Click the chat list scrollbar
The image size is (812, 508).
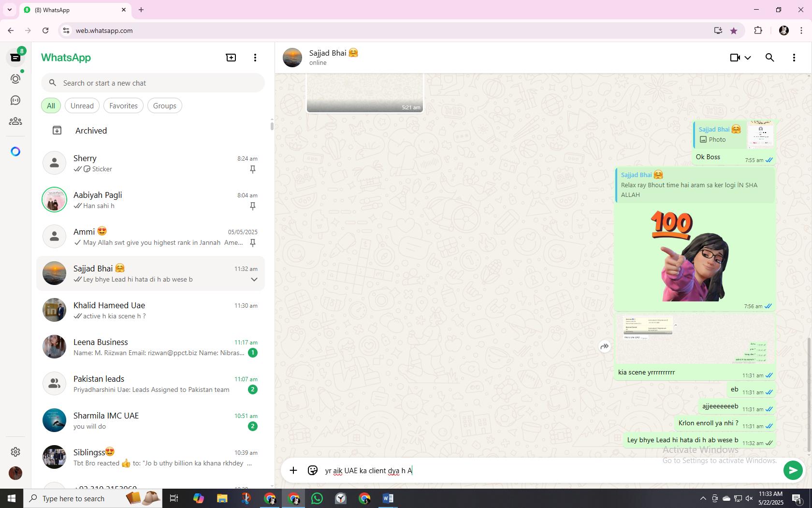point(272,126)
